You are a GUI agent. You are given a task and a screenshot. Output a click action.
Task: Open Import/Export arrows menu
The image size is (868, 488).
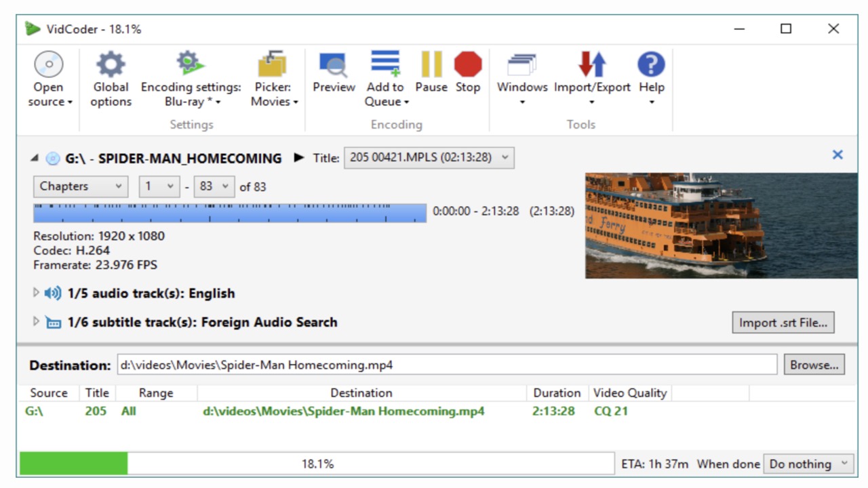tap(592, 79)
